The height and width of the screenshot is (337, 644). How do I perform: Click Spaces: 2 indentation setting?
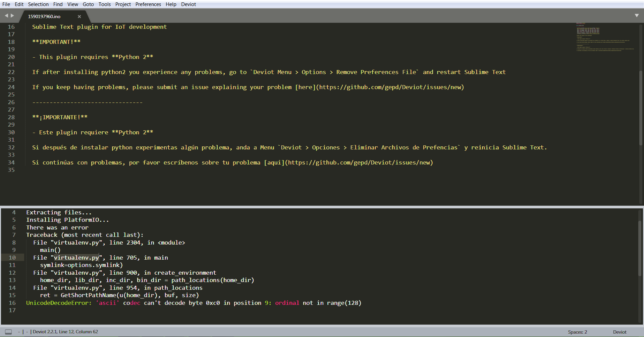point(577,332)
